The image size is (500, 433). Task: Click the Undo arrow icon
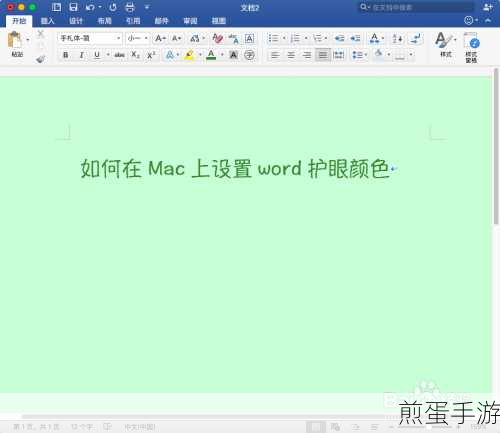coord(90,7)
